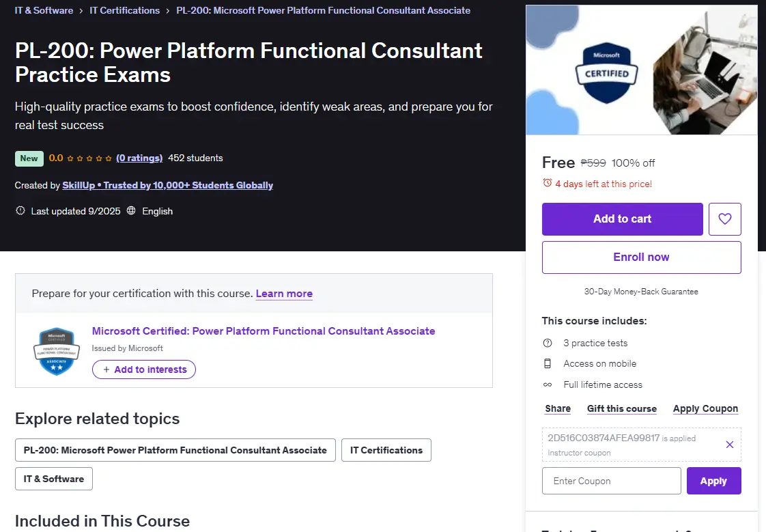Click the Access on mobile text
This screenshot has height=532, width=766.
pyautogui.click(x=600, y=363)
